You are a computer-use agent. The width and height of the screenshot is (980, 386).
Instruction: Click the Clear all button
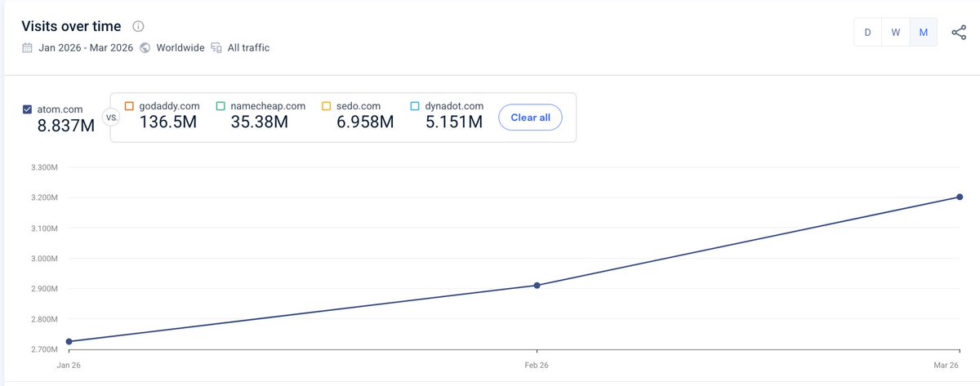pos(531,118)
